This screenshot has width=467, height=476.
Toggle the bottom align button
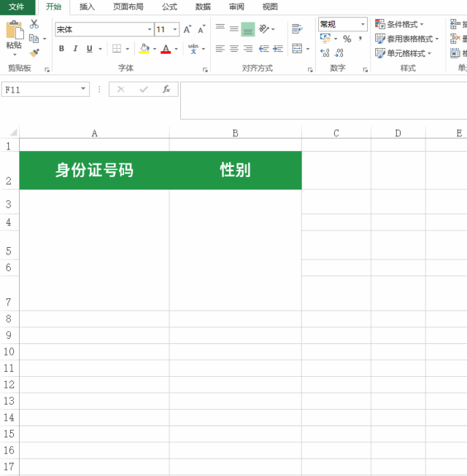(x=248, y=29)
